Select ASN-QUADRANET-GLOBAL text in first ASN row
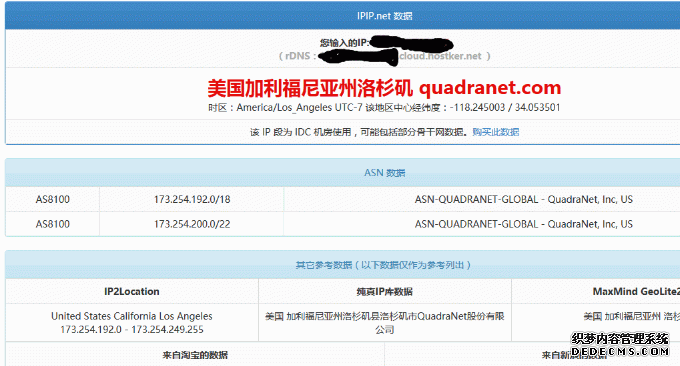 coord(524,199)
